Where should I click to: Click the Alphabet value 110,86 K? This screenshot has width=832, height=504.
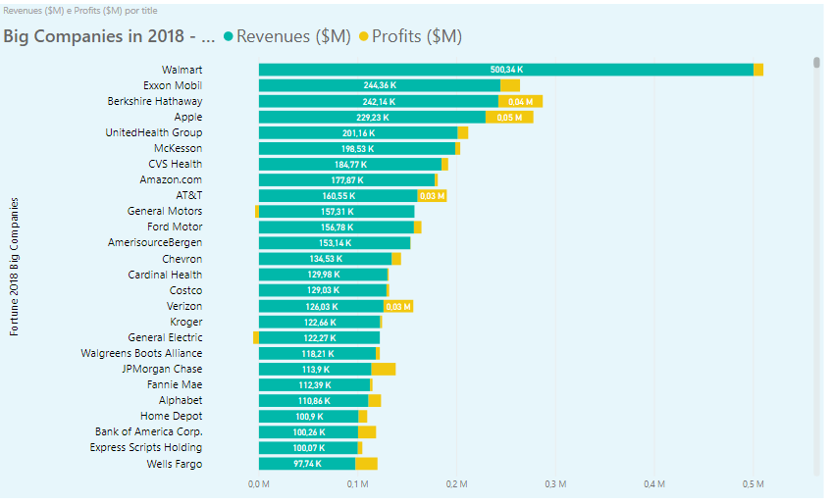pos(314,401)
